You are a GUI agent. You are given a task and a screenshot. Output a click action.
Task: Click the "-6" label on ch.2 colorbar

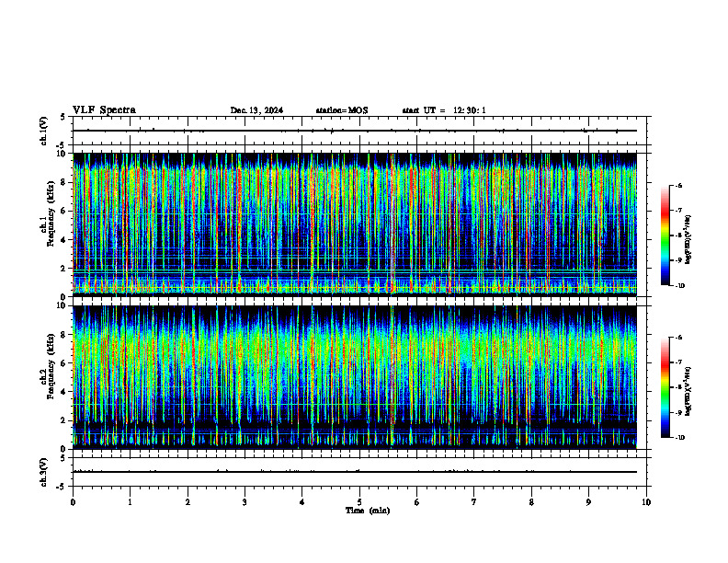678,338
